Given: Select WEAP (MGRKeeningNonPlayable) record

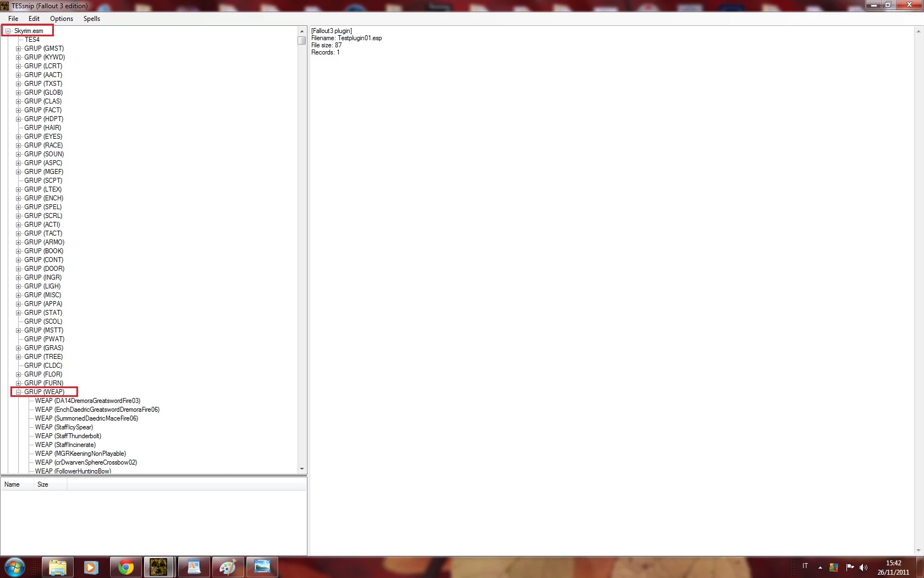Looking at the screenshot, I should (x=80, y=454).
